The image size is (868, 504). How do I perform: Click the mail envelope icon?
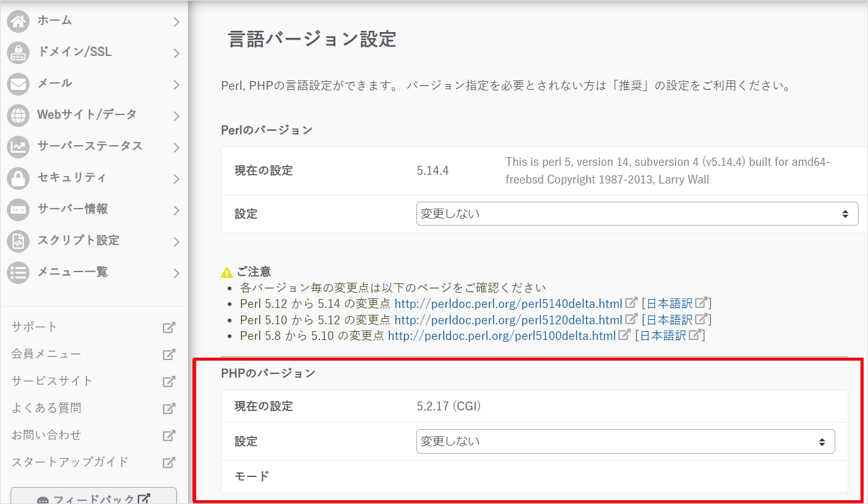click(18, 84)
